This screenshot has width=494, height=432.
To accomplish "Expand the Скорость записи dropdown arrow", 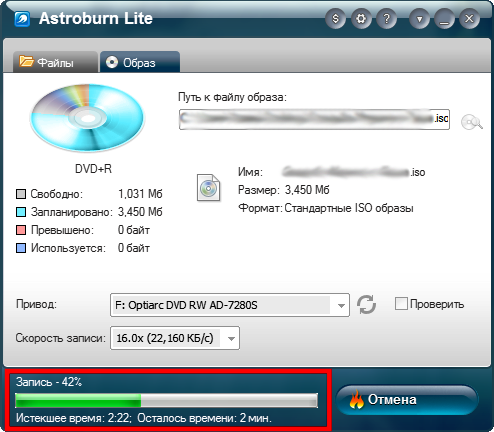I will (x=231, y=338).
